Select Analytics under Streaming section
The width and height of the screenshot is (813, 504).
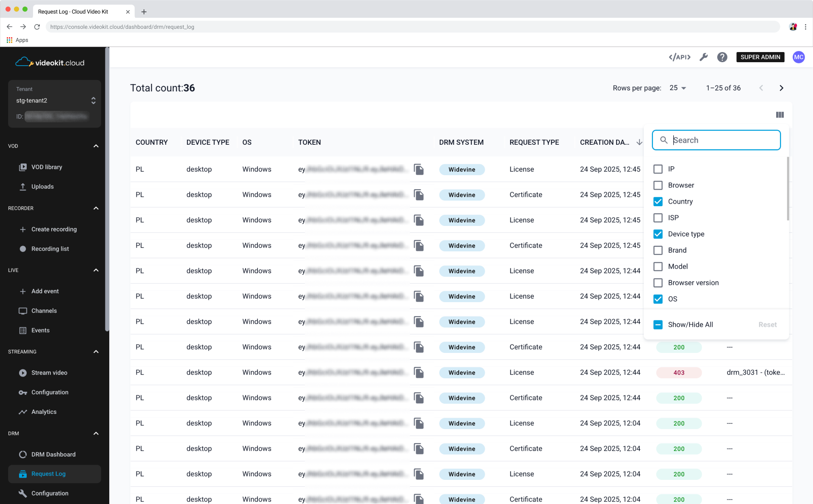pos(44,411)
